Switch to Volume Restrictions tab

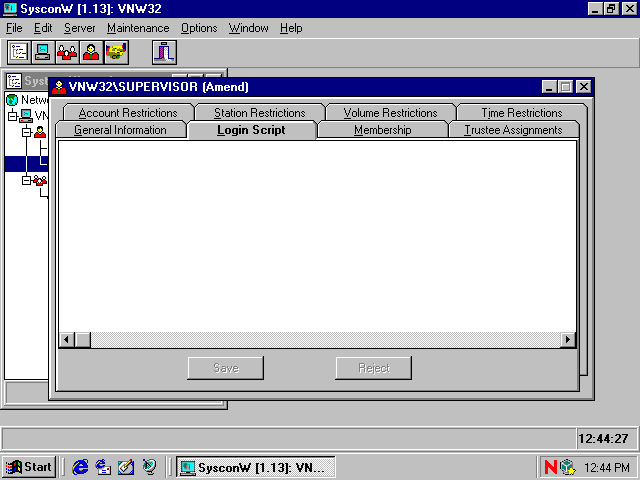pyautogui.click(x=391, y=113)
